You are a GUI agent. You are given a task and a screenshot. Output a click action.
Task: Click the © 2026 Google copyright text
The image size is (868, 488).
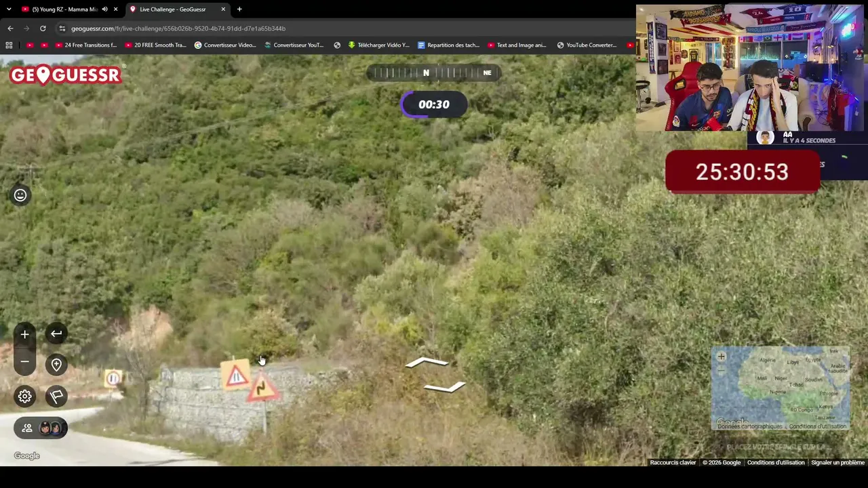(722, 462)
